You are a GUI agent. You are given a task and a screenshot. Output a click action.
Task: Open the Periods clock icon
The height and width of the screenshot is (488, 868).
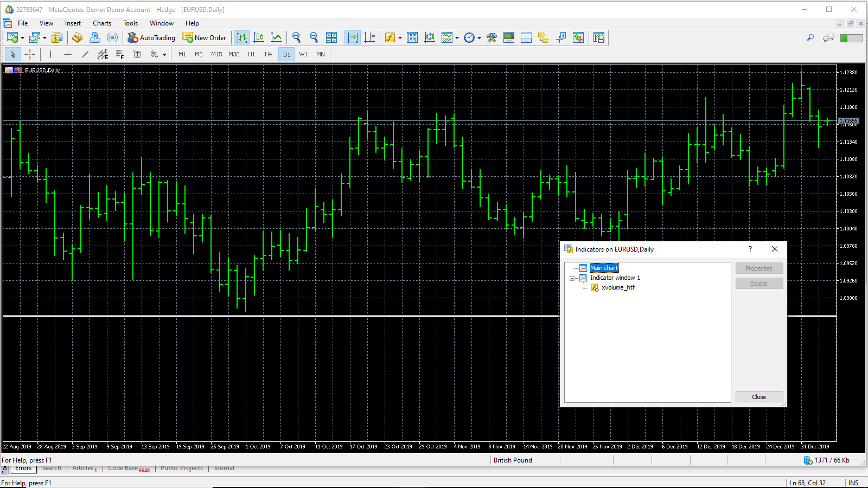tap(469, 37)
